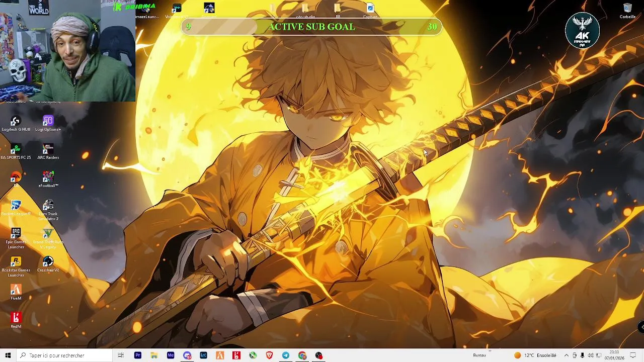Open Epic Games Launcher shortcut
This screenshot has height=362, width=644.
click(x=16, y=238)
